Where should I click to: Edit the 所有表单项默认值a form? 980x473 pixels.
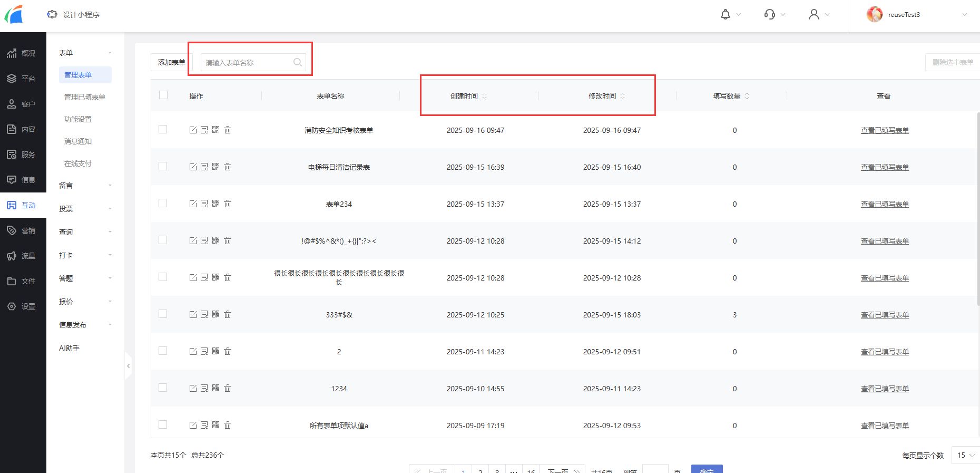pos(193,425)
